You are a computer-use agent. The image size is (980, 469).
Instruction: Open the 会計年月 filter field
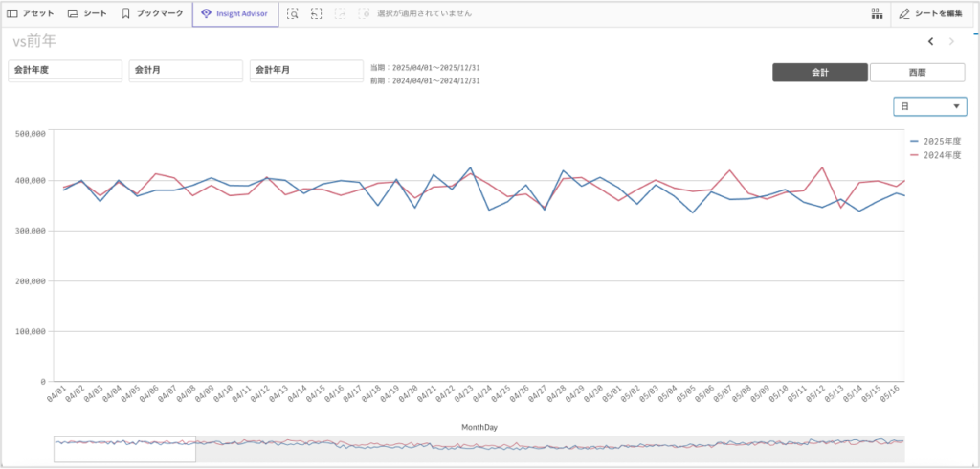click(x=306, y=71)
